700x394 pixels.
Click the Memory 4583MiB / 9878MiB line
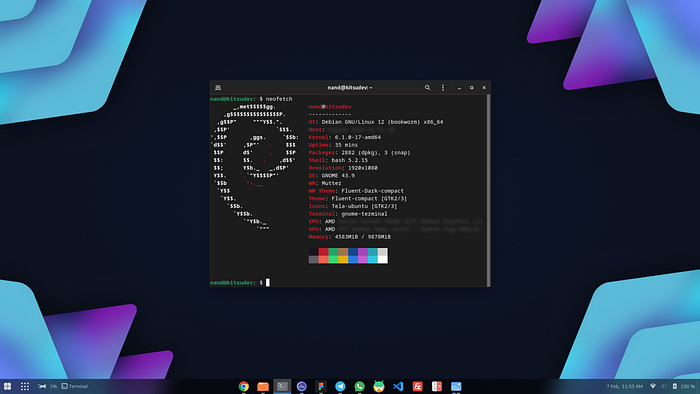[350, 237]
